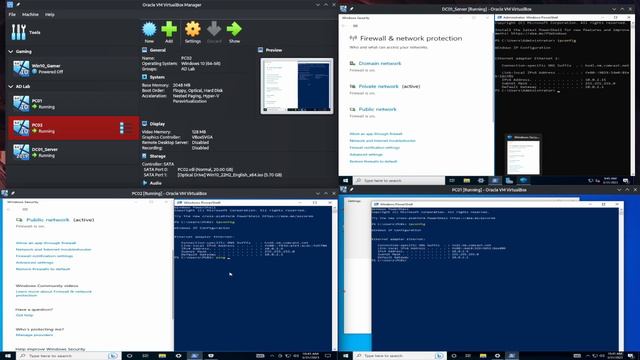This screenshot has height=360, width=640.
Task: Click PowerShell icon in PC02 taskbar
Action: point(195,356)
